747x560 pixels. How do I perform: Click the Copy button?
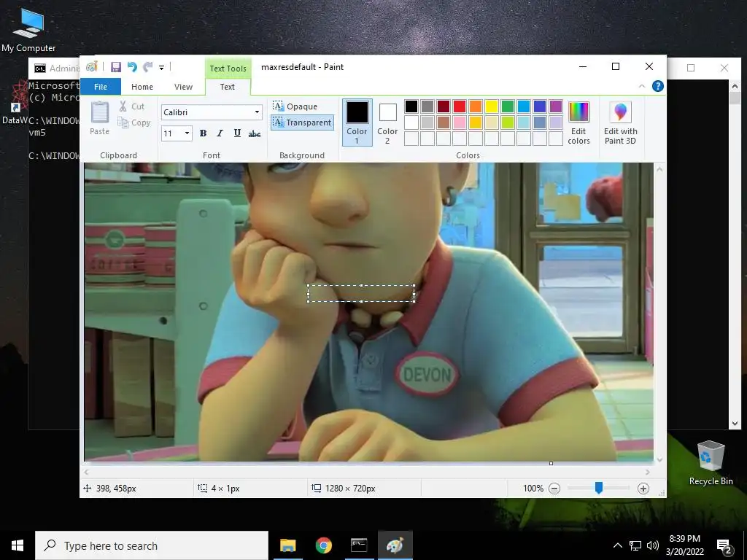coord(134,122)
